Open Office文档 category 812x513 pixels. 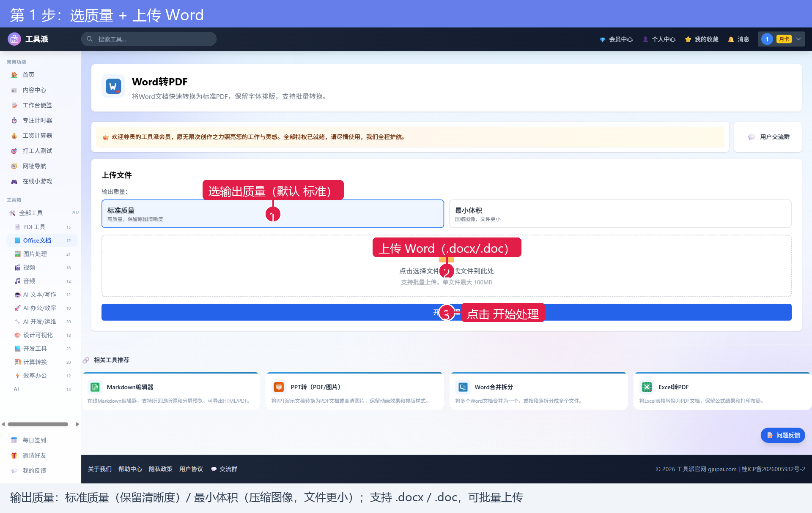[42, 240]
